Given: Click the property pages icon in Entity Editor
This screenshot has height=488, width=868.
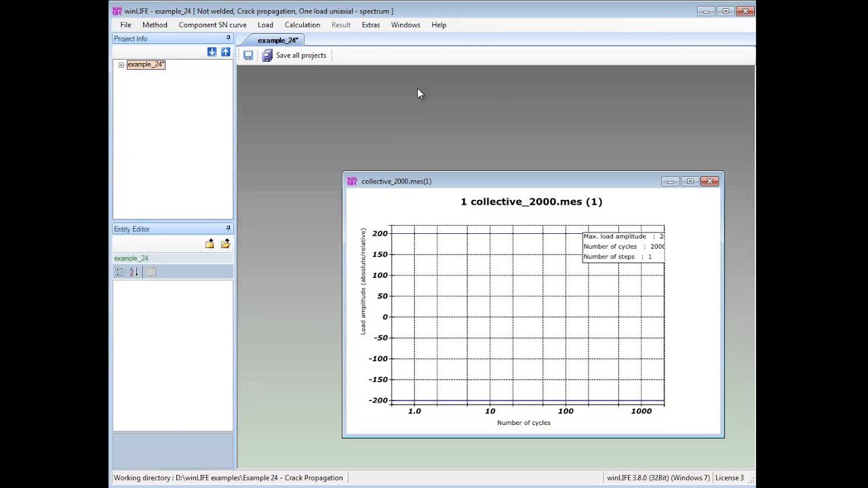Looking at the screenshot, I should (151, 272).
